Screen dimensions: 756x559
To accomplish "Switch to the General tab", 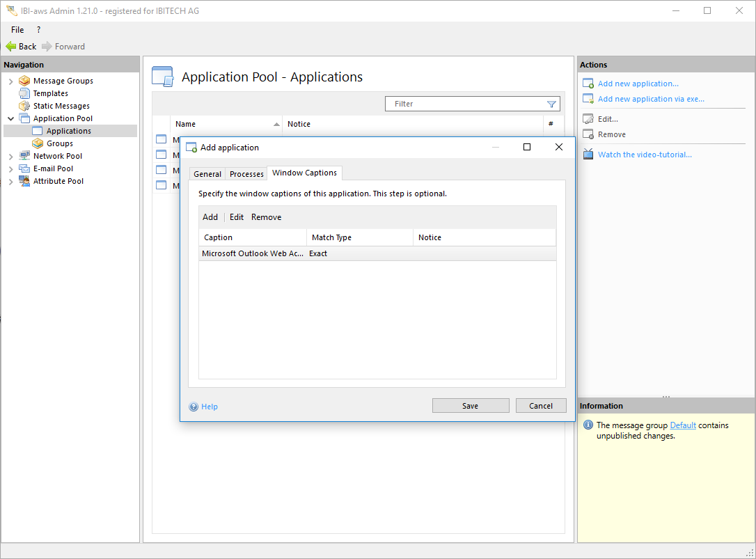I will [207, 174].
